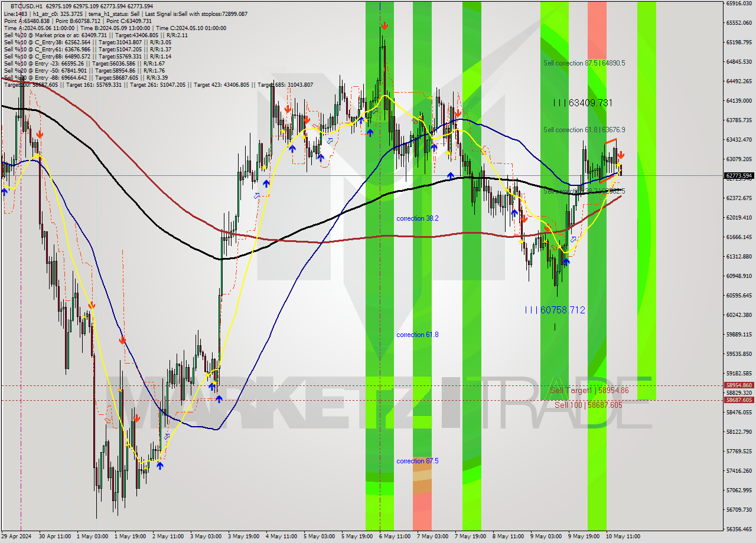This screenshot has width=756, height=543.
Task: Click the 61312.880 price axis label
Action: (x=739, y=257)
